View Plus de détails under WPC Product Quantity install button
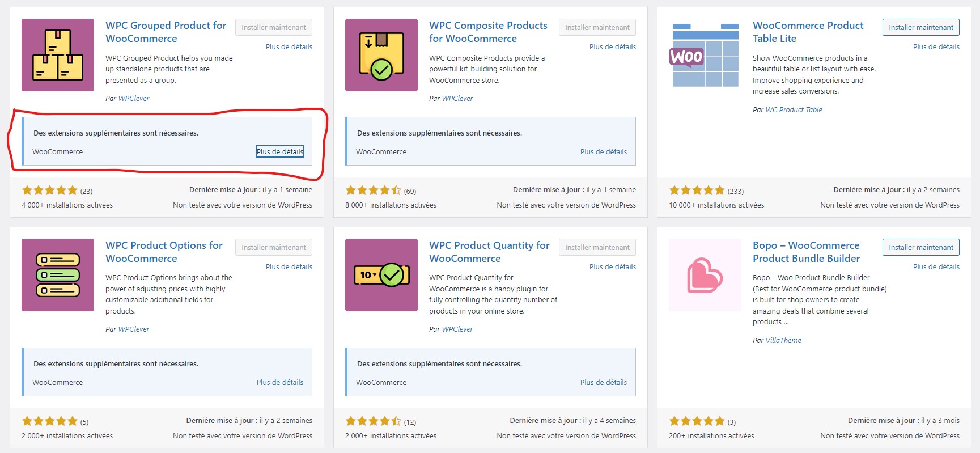This screenshot has width=980, height=453. (x=613, y=266)
